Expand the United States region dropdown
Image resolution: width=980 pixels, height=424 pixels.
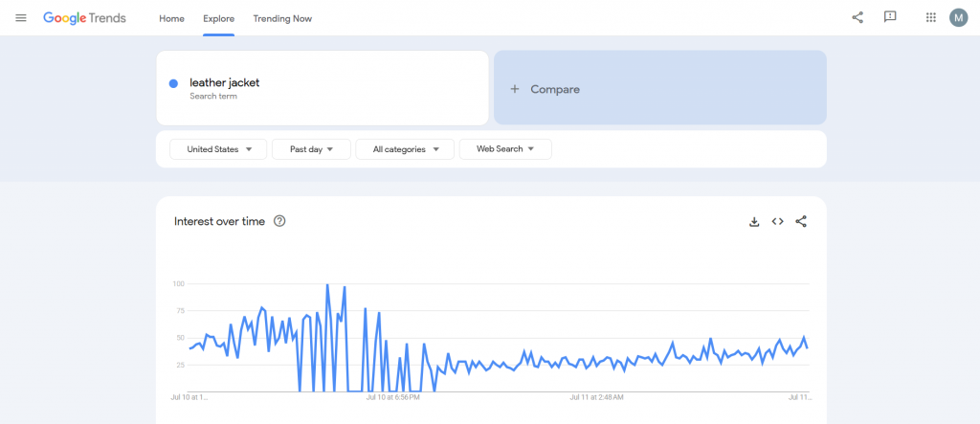218,149
